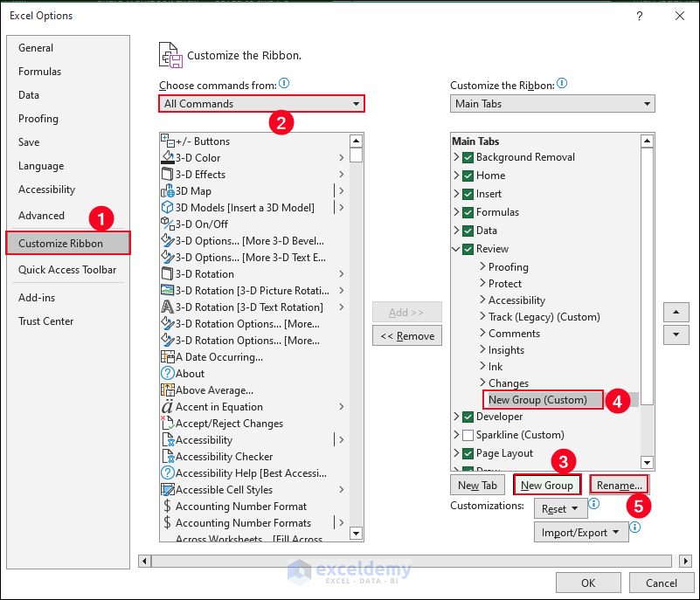Click the 3-D On/Off command icon
Viewport: 700px width, 600px height.
168,224
